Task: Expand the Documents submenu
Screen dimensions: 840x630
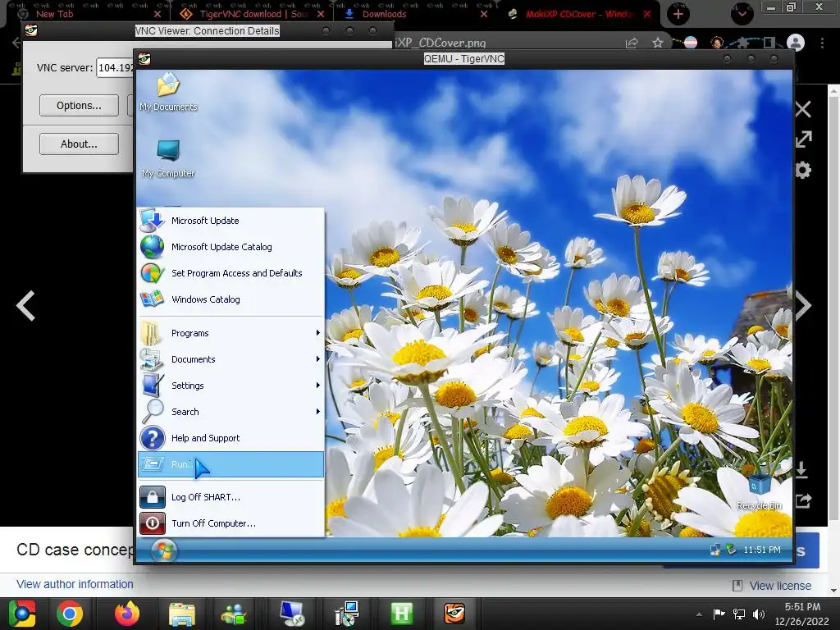Action: (x=231, y=359)
